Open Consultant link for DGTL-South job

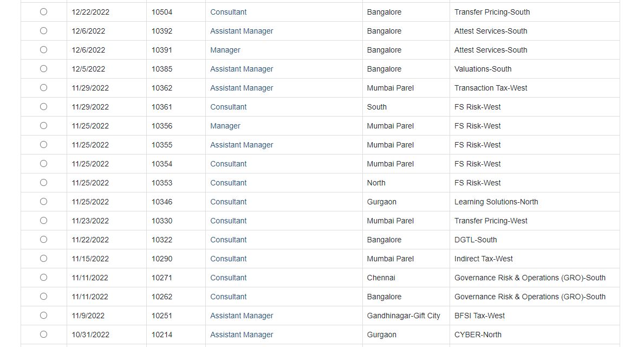[228, 240]
